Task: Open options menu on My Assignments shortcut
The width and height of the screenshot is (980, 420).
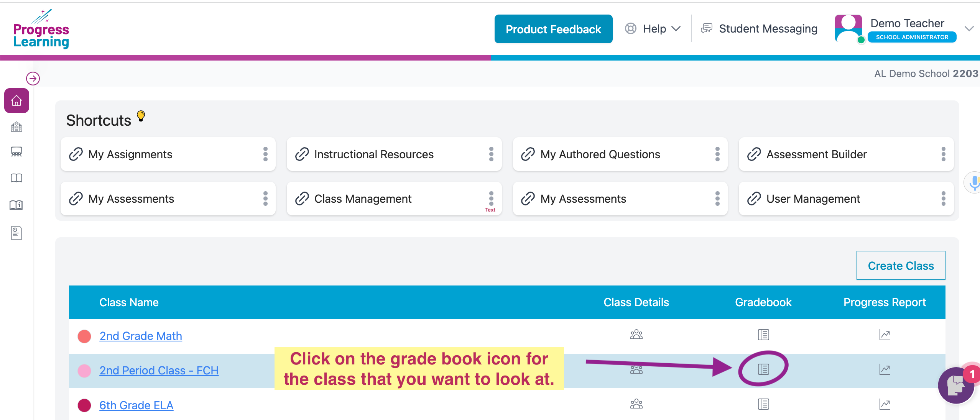Action: tap(265, 154)
